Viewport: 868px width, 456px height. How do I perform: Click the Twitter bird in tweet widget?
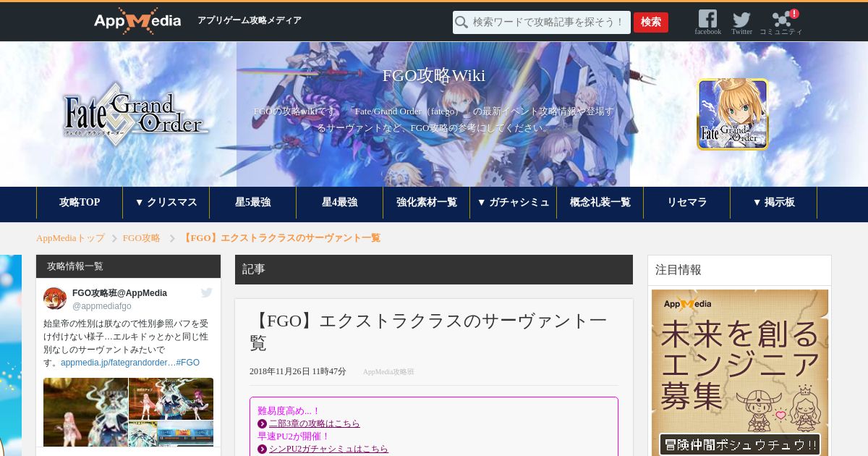click(207, 293)
